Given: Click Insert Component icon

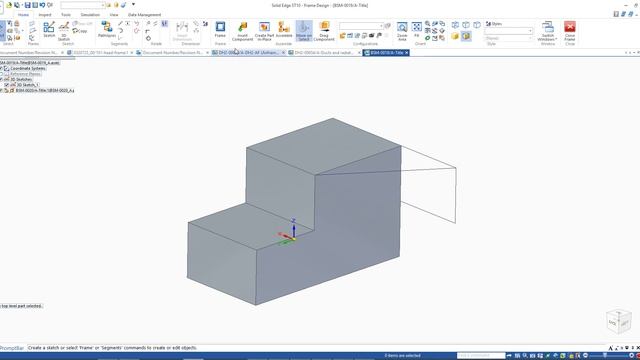Looking at the screenshot, I should pos(242,31).
